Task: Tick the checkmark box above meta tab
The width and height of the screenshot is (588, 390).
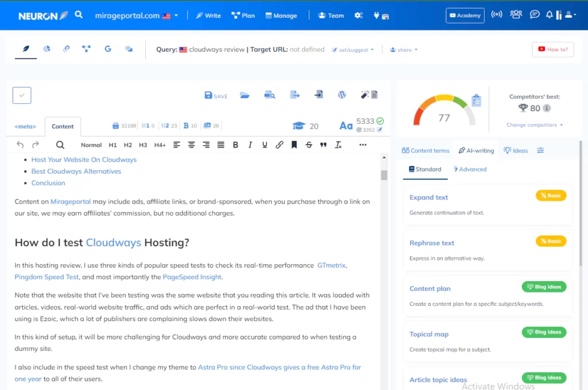Action: pos(22,95)
